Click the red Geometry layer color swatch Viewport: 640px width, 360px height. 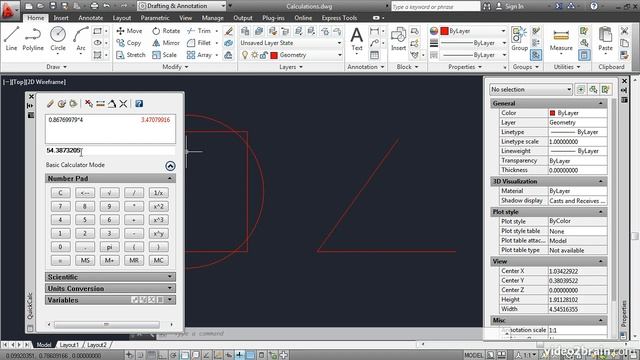point(274,55)
